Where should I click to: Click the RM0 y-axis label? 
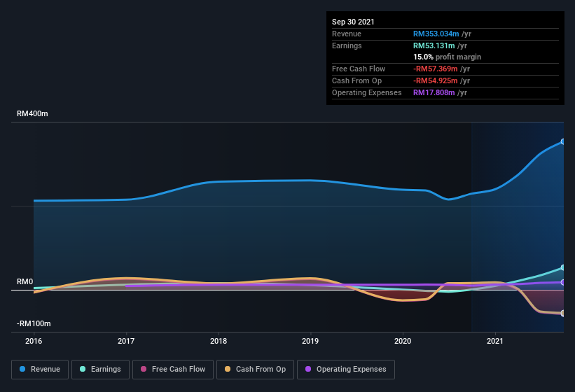(25, 281)
